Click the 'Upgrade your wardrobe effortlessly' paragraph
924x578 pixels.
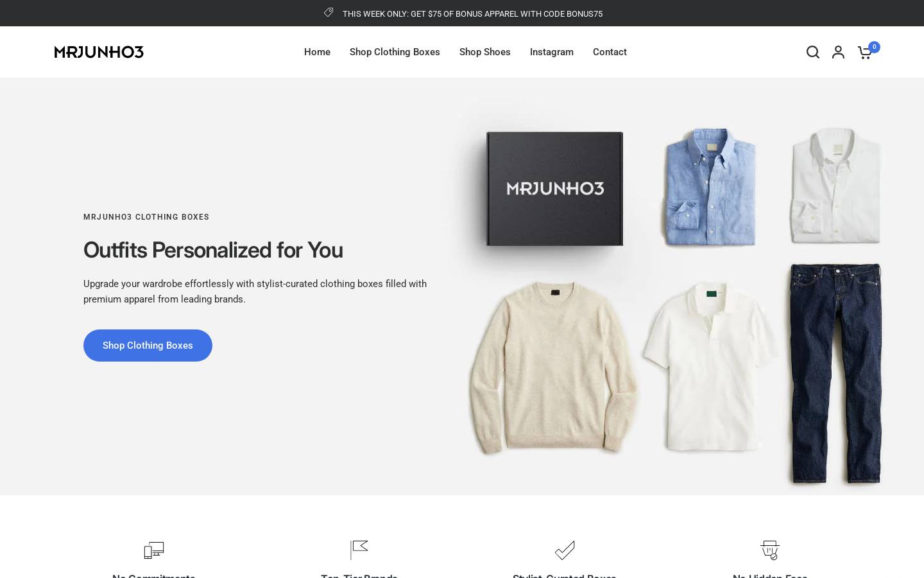[x=255, y=292]
